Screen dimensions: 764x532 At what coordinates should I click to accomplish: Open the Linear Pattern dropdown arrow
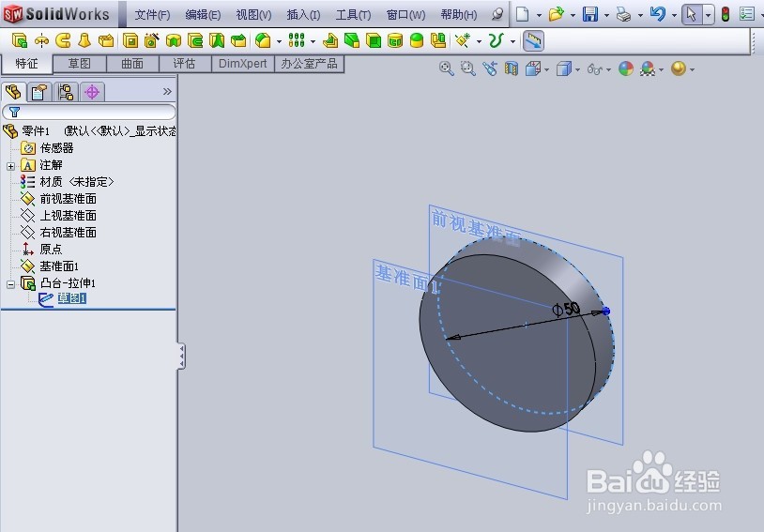click(x=313, y=41)
